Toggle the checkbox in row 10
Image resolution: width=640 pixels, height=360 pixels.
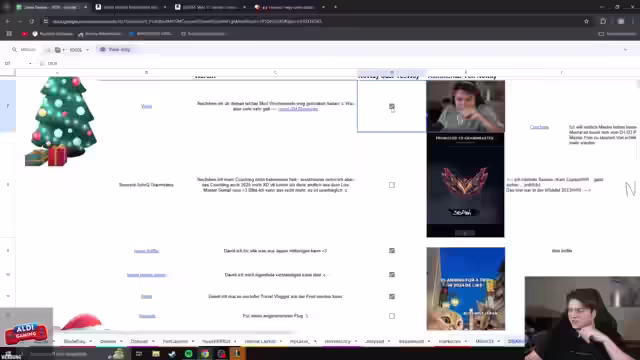coord(392,275)
